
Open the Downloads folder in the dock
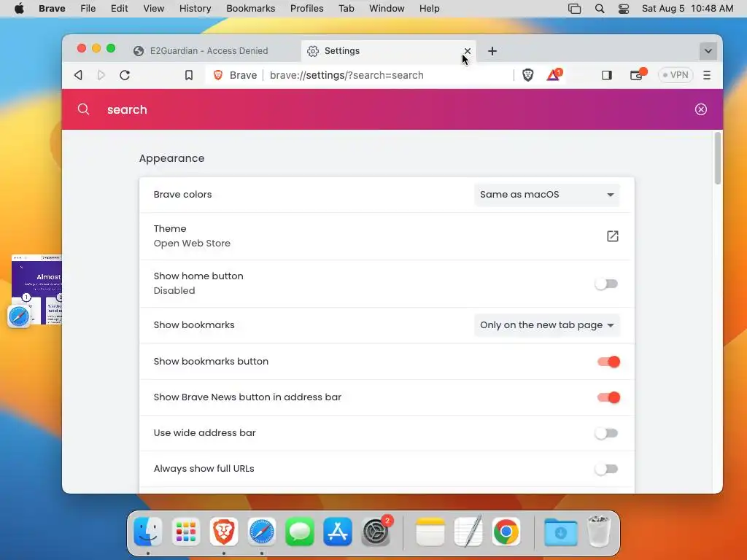(x=561, y=532)
